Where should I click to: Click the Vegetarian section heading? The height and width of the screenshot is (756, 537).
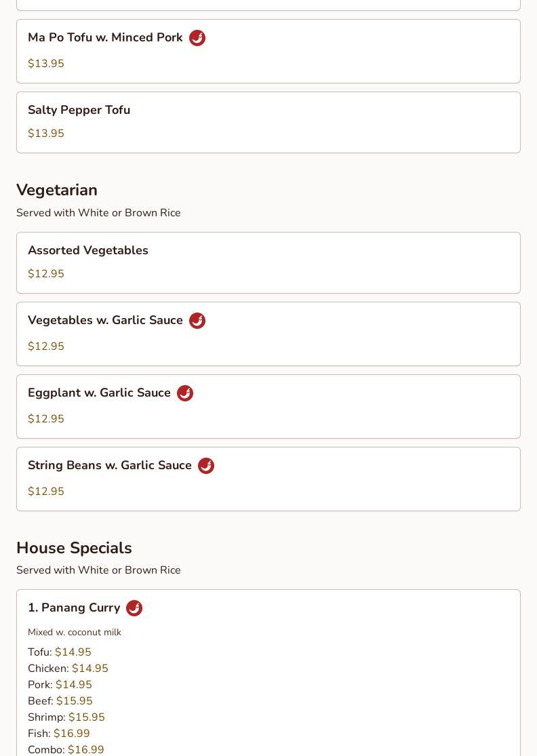(57, 190)
